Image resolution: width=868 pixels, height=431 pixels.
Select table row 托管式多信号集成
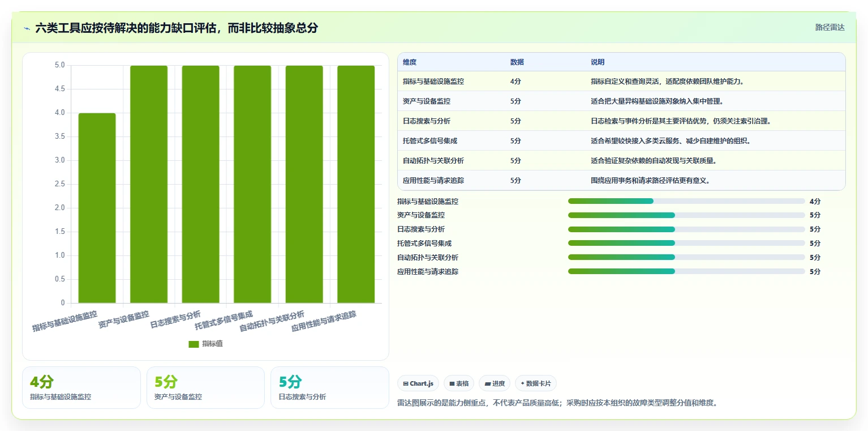pos(621,140)
